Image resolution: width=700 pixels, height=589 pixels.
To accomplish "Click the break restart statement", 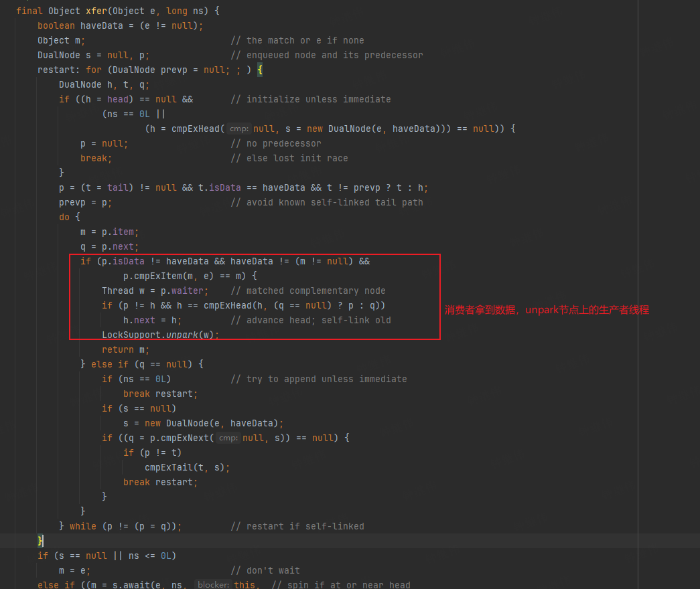I will point(160,394).
